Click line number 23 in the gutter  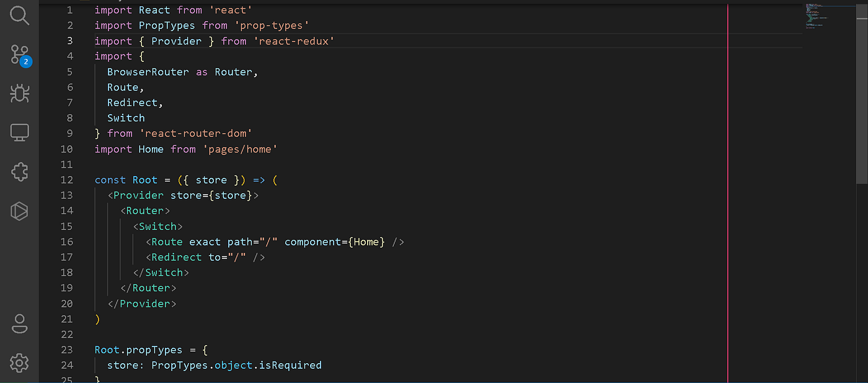coord(66,350)
